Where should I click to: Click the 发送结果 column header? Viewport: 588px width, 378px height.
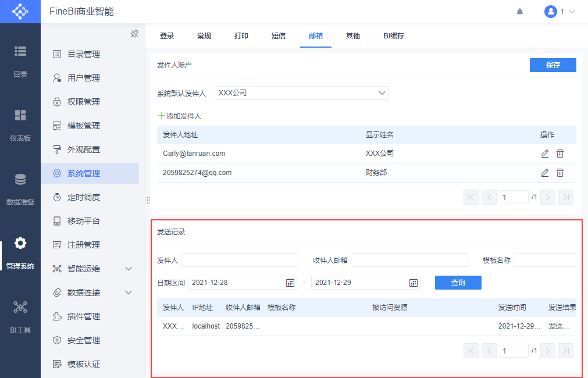tap(562, 308)
